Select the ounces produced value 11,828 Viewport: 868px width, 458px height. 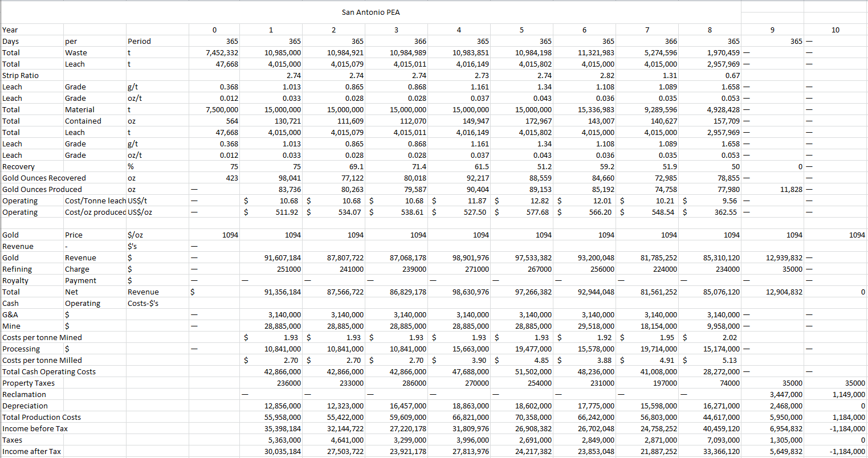tap(790, 190)
